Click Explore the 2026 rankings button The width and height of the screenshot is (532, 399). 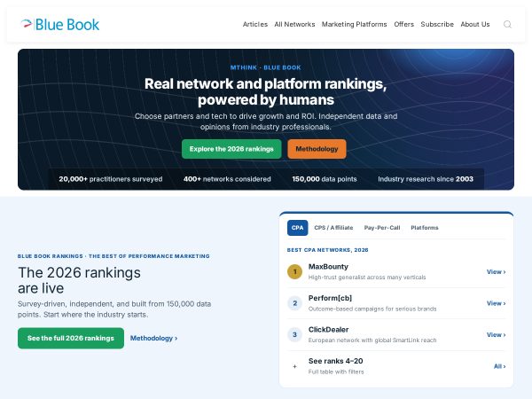point(231,149)
